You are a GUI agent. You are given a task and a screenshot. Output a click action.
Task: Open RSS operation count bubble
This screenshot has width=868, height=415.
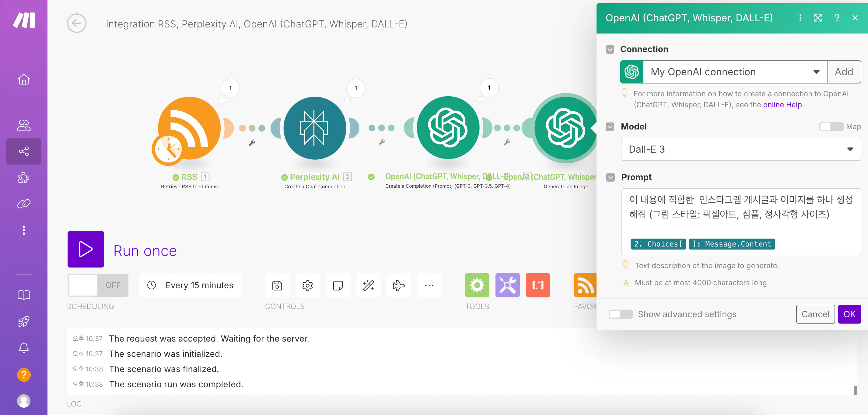[x=230, y=88]
